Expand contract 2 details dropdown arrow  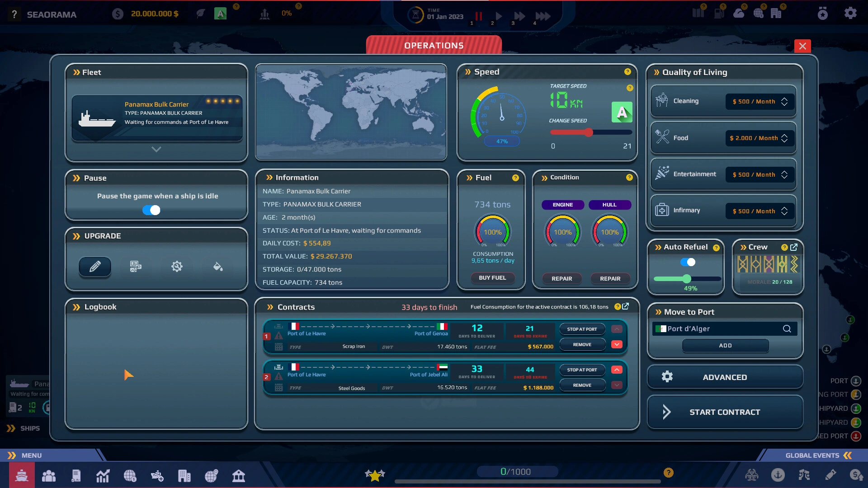pyautogui.click(x=617, y=385)
